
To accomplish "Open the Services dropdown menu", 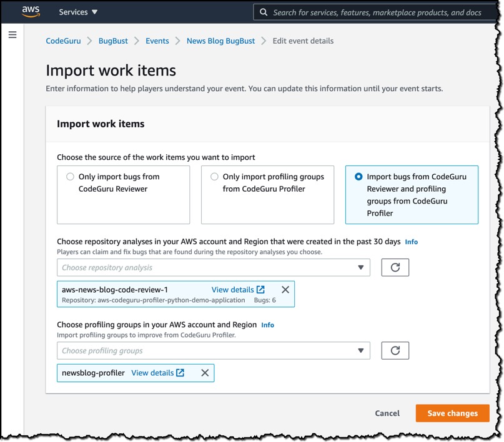I will 78,12.
